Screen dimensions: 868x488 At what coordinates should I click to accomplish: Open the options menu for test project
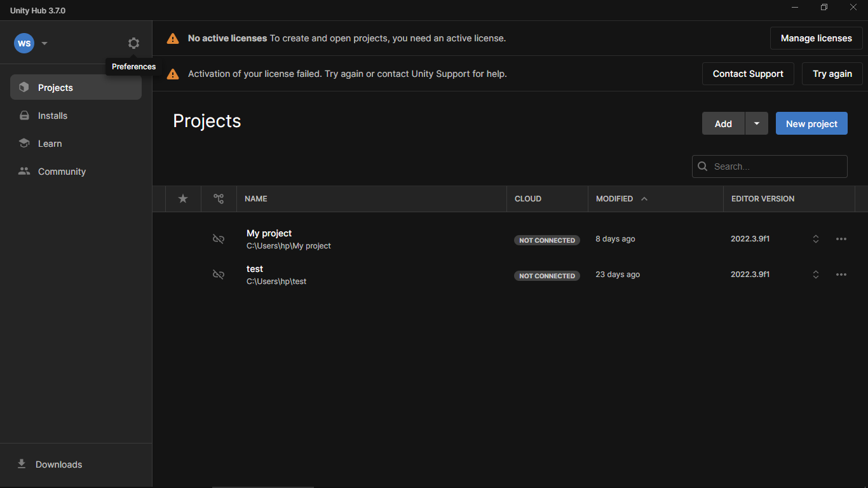(841, 274)
